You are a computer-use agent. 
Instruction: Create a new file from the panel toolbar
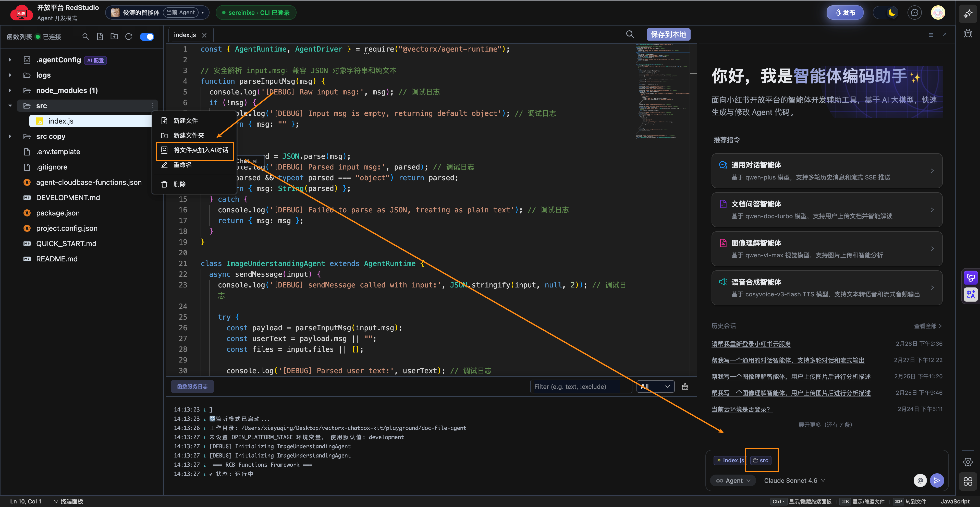click(x=100, y=37)
